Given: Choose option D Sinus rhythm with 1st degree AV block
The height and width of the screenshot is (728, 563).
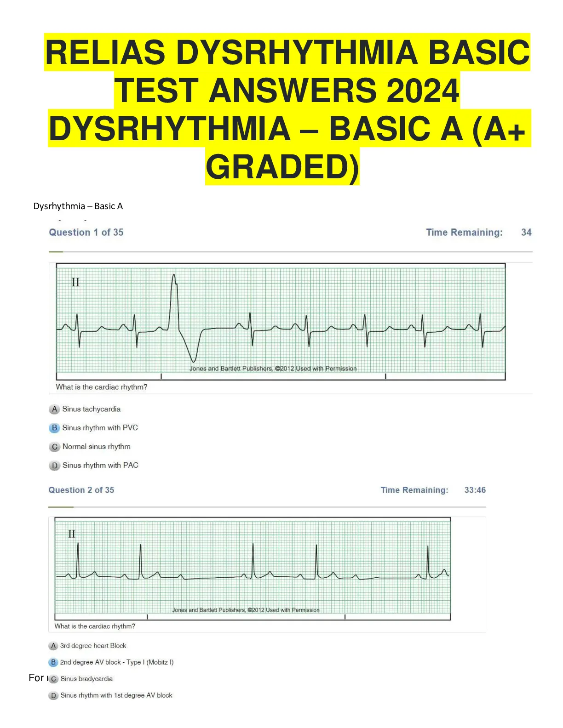Looking at the screenshot, I should 111,695.
